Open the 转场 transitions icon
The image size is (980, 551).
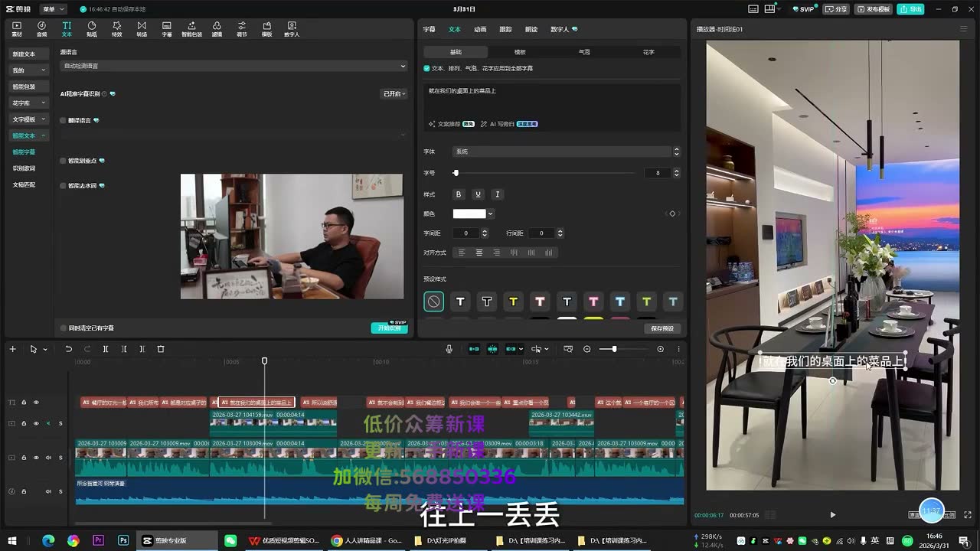click(x=142, y=29)
